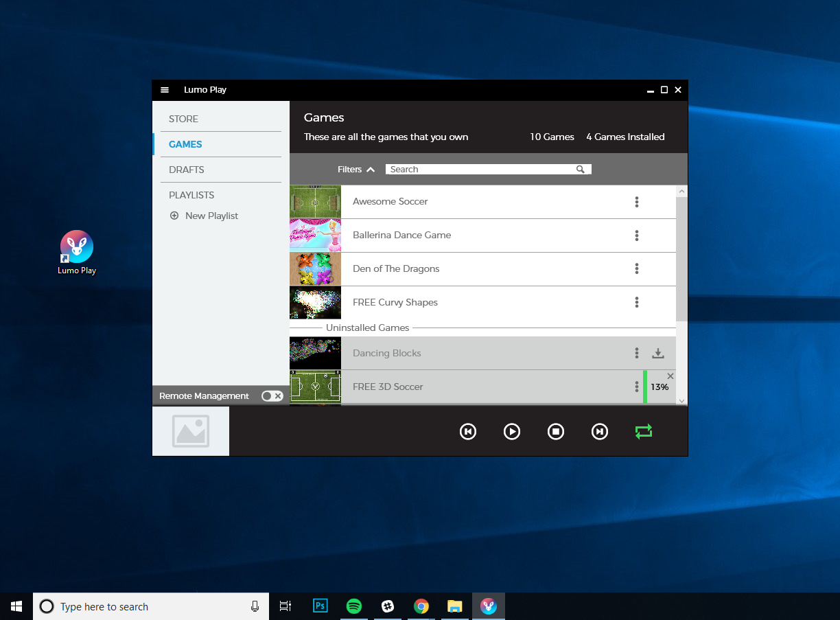The width and height of the screenshot is (840, 620).
Task: Click the taskbar microphone icon
Action: tap(255, 606)
